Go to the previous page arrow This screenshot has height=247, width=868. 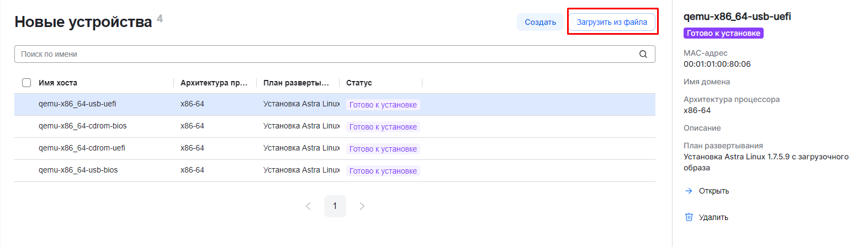pyautogui.click(x=308, y=206)
